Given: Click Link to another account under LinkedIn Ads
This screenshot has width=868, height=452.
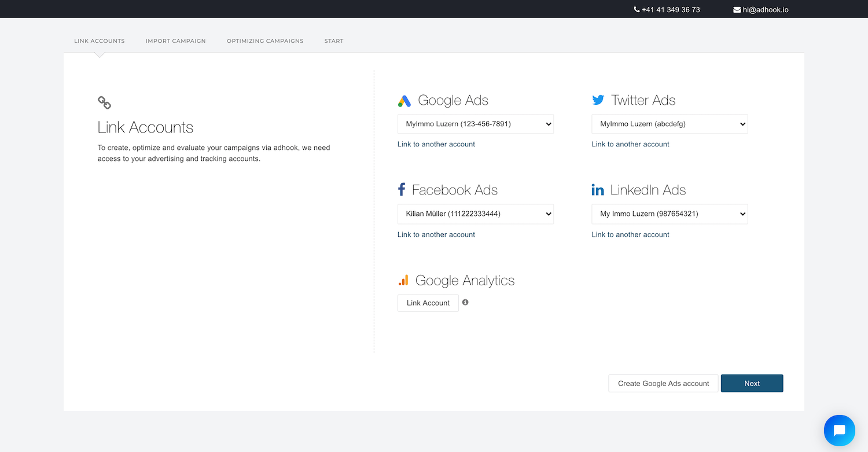Looking at the screenshot, I should (x=630, y=234).
